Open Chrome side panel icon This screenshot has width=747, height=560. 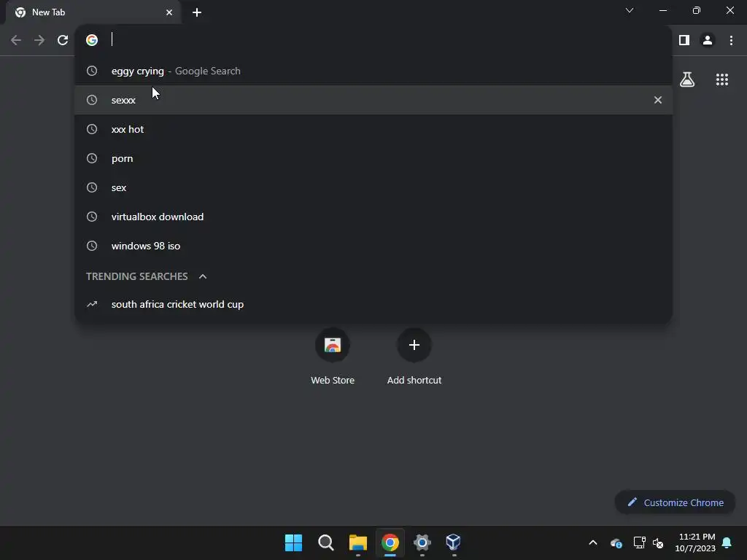[684, 40]
